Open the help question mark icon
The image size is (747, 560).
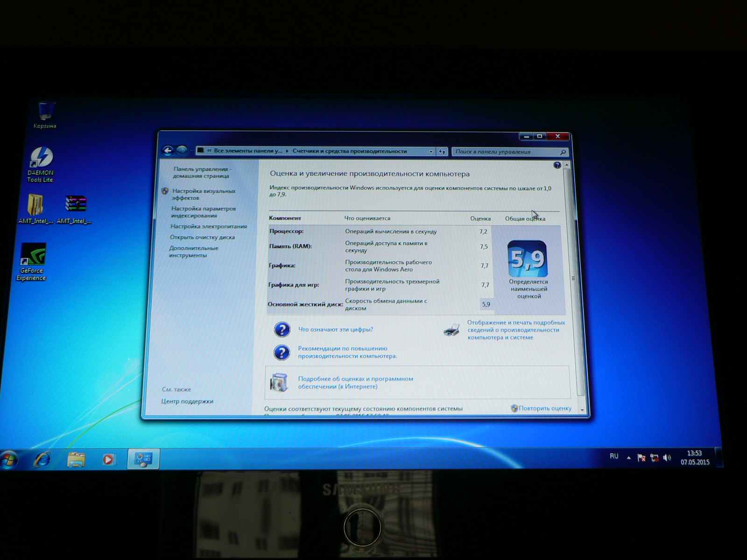point(557,165)
